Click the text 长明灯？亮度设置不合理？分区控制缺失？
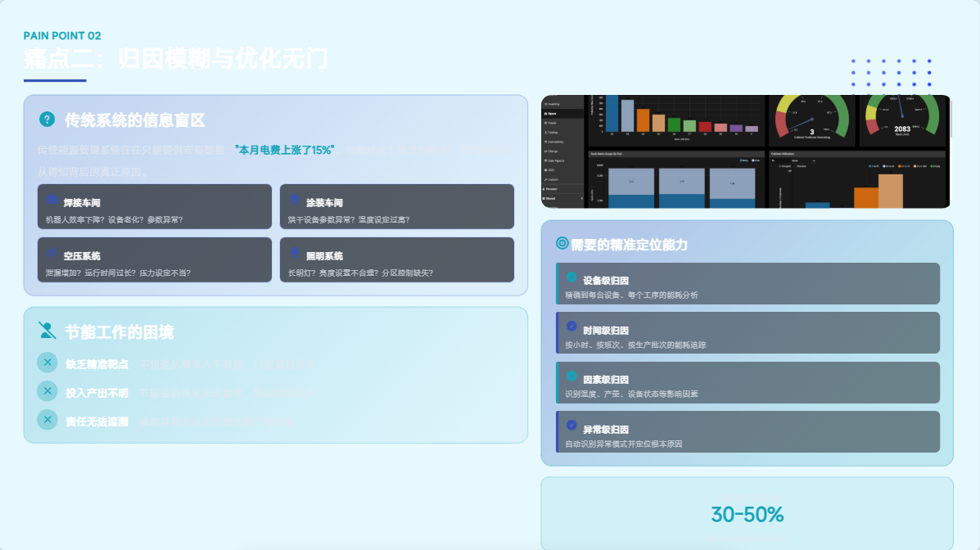 click(360, 273)
